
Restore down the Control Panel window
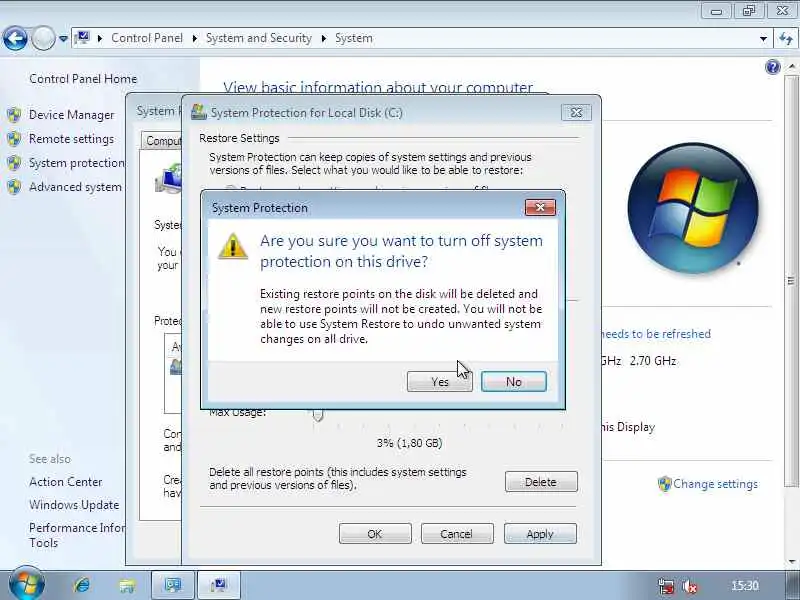[749, 10]
